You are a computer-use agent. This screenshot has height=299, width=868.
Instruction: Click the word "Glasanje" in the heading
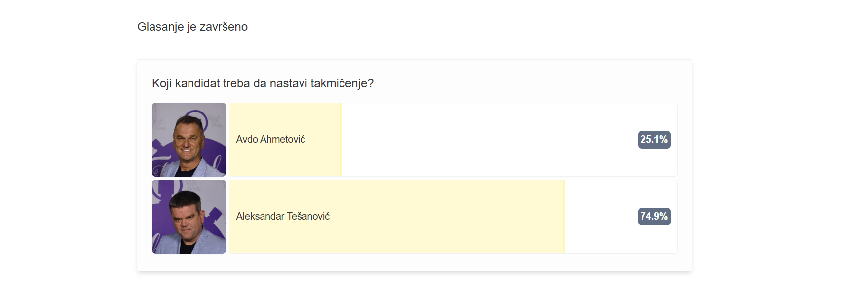(x=160, y=27)
